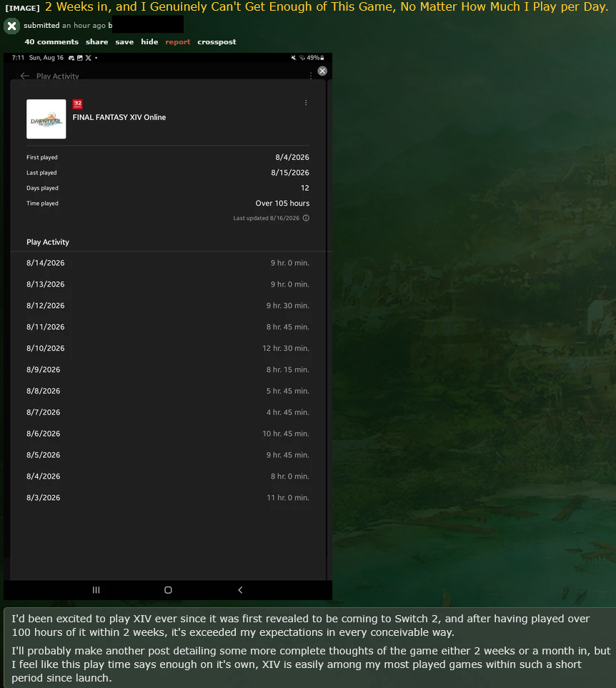Crosspost this submission
The image size is (616, 688).
217,41
